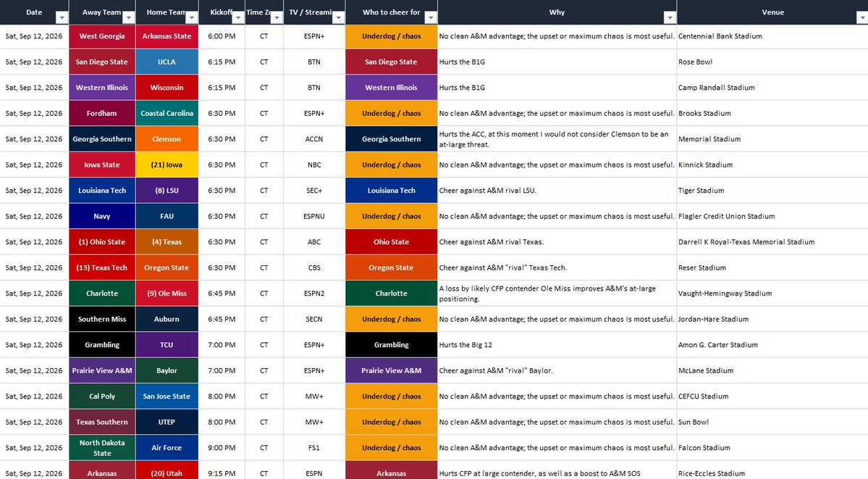Screen dimensions: 868x479
Task: Select the Venue header cell
Action: pyautogui.click(x=772, y=12)
